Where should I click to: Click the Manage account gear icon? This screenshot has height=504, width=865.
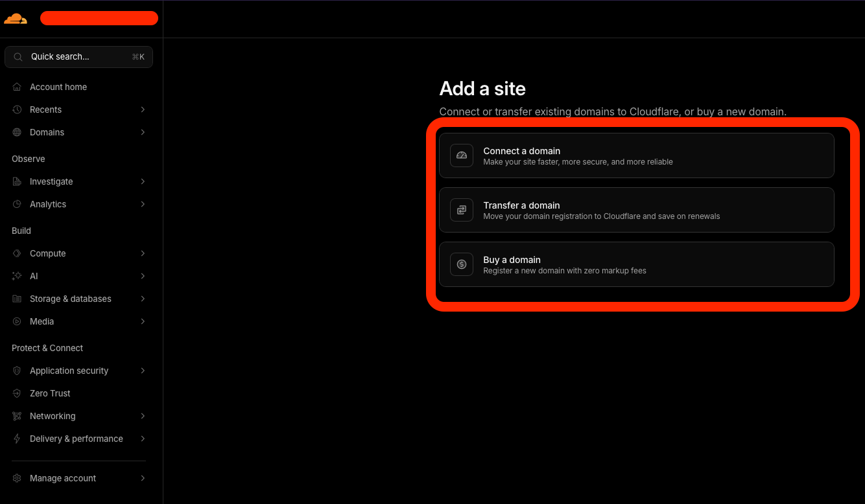click(18, 478)
